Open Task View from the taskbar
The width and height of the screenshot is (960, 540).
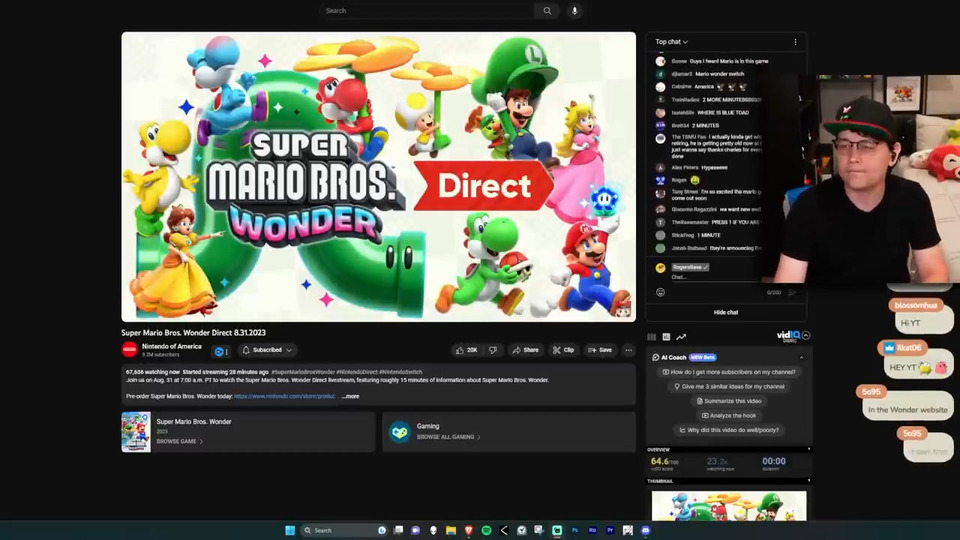pyautogui.click(x=398, y=530)
